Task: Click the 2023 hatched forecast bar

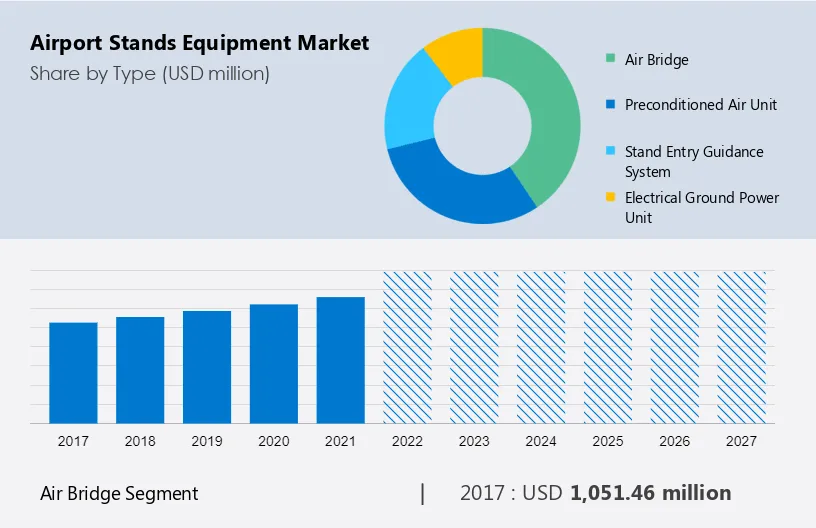Action: 474,347
